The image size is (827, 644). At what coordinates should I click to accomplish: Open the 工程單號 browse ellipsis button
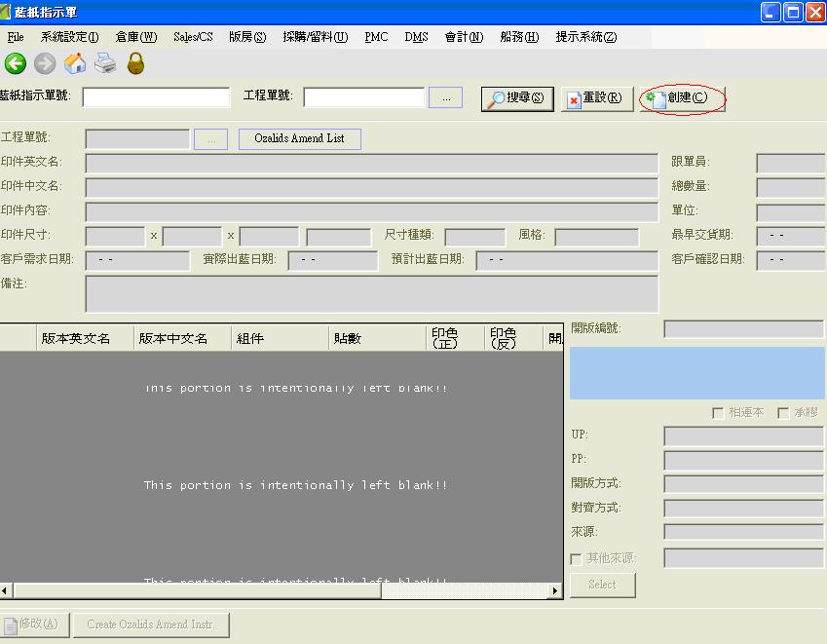(x=445, y=97)
